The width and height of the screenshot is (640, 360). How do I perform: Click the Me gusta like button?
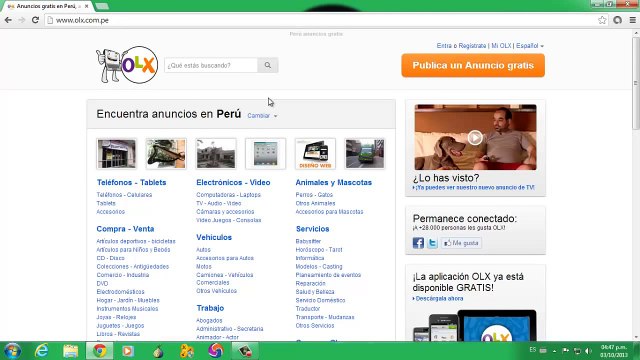point(461,243)
